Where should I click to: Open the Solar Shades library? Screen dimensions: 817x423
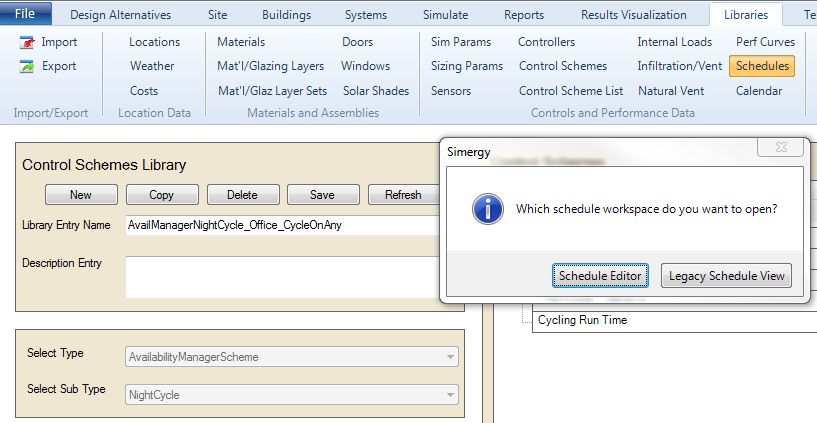pos(376,91)
